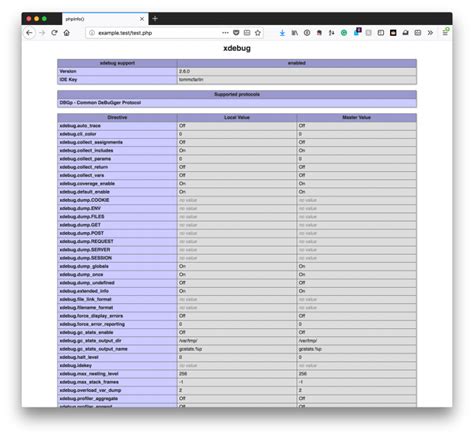Click the xdebug.collect_vars directive

click(82, 175)
